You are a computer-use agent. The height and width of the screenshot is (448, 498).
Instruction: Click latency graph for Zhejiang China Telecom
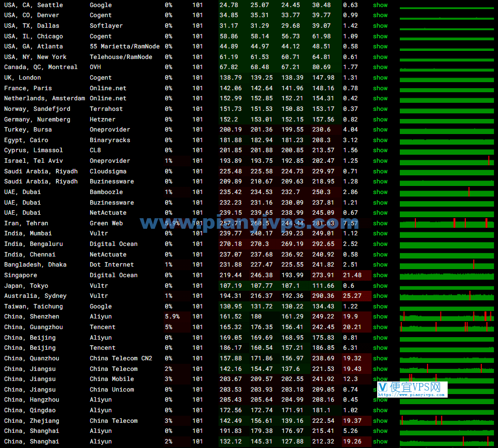click(447, 421)
